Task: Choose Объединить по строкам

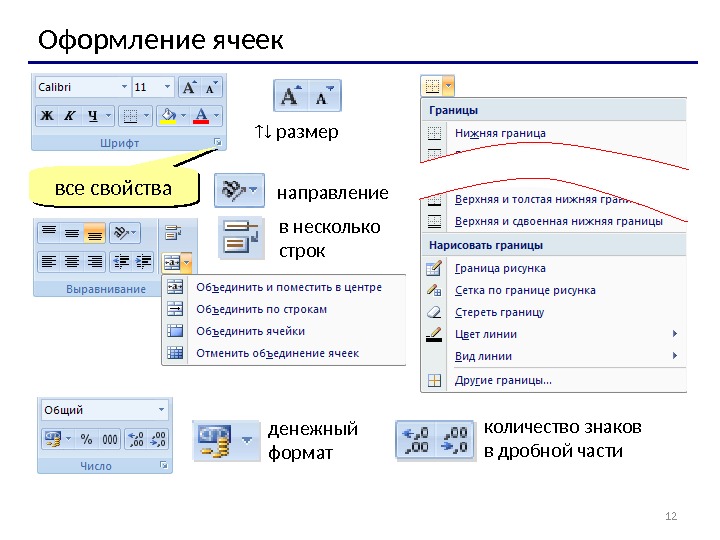Action: 284,309
